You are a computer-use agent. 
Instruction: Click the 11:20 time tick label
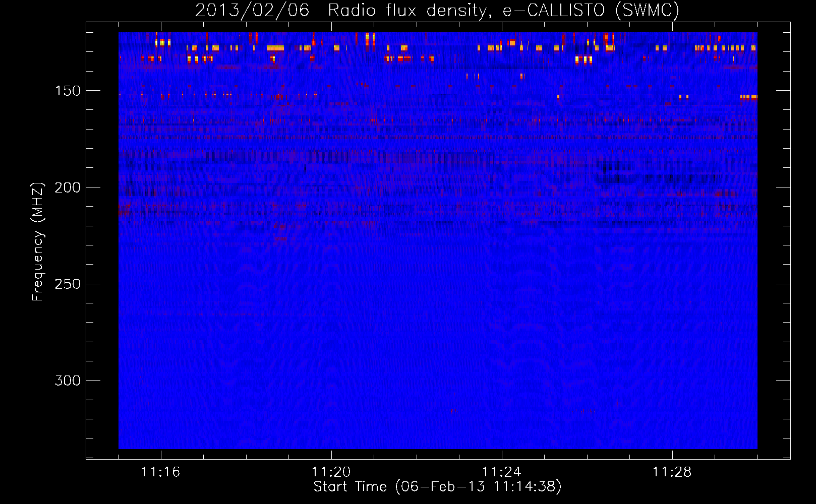pos(331,472)
